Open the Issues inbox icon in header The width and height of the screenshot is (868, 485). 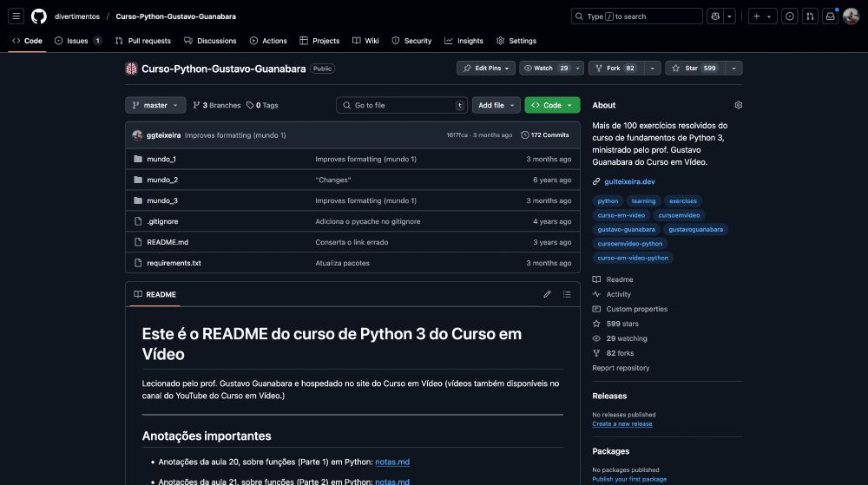[789, 16]
